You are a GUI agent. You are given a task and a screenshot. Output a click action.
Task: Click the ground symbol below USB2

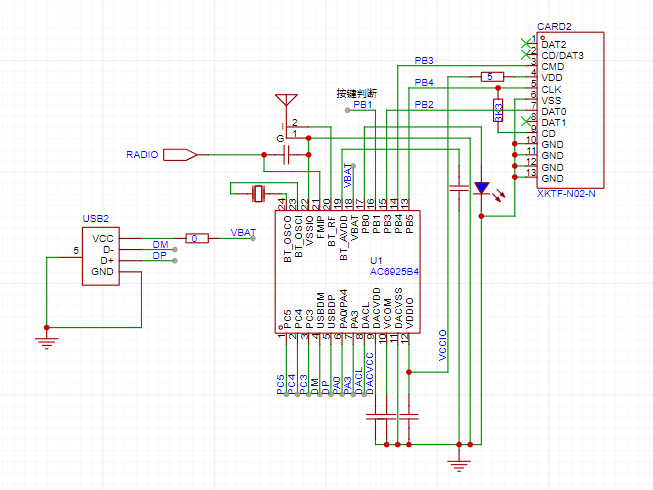pyautogui.click(x=47, y=343)
